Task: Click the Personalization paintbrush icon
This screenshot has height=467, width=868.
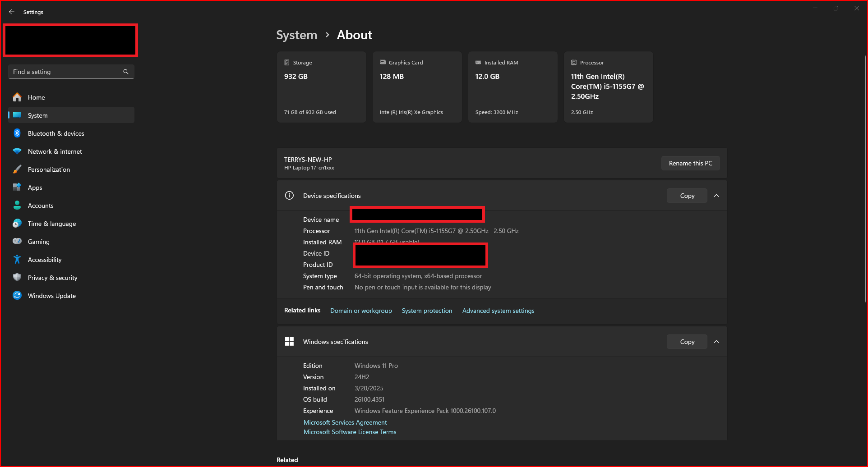Action: (x=17, y=169)
